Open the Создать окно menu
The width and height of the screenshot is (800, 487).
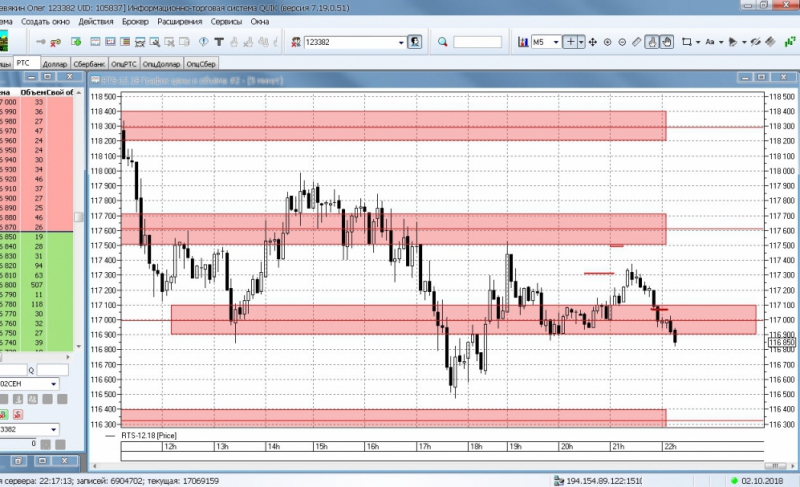coord(45,21)
